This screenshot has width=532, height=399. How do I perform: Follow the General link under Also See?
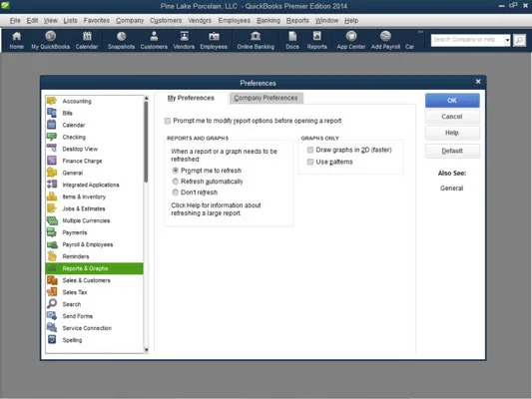[x=451, y=189]
